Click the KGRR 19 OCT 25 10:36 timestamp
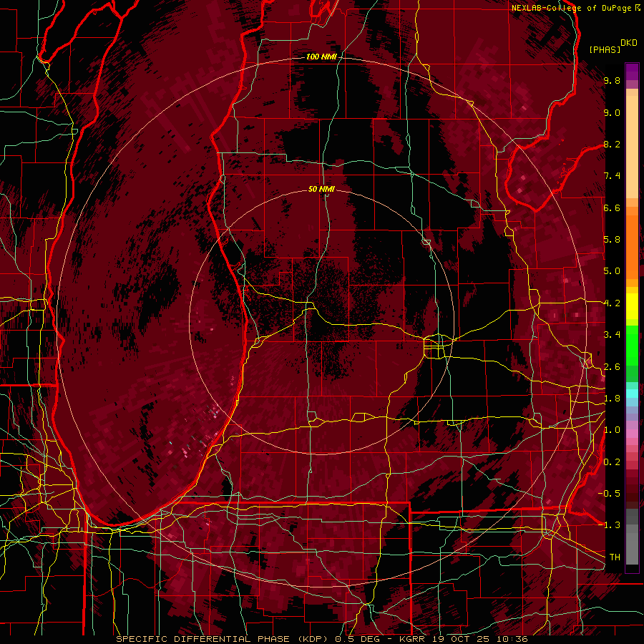 (463, 639)
